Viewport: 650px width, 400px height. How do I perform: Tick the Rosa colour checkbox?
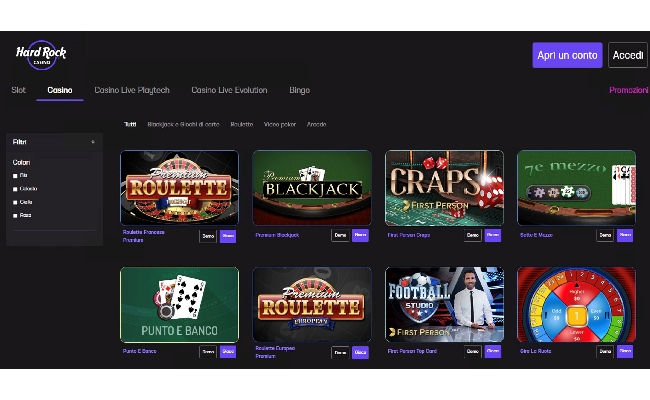click(15, 216)
